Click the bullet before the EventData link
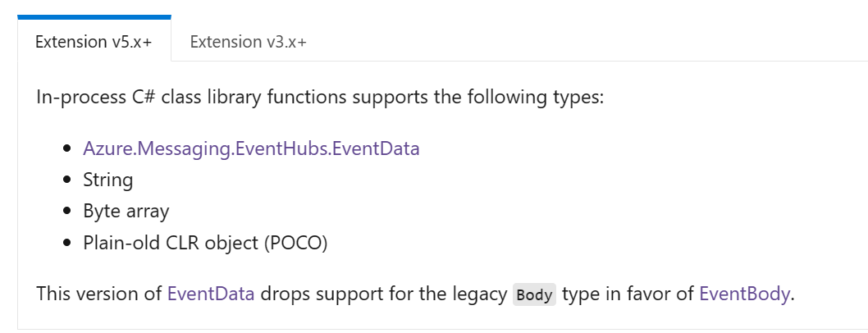The height and width of the screenshot is (333, 868). [67, 148]
